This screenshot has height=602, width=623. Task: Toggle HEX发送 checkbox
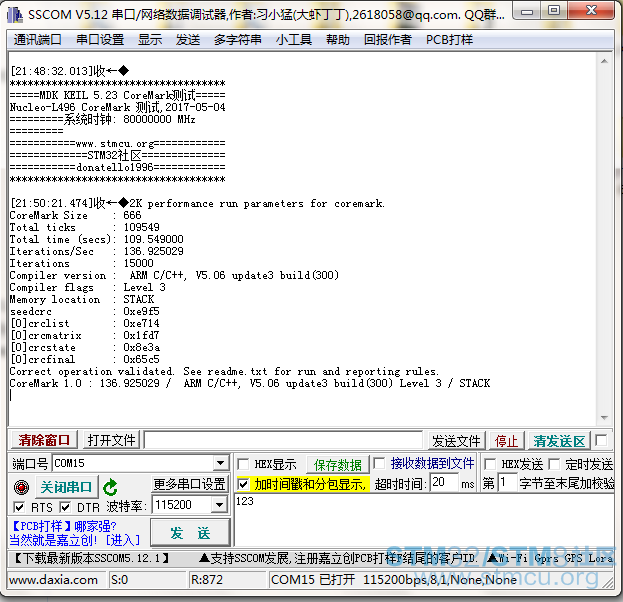pyautogui.click(x=490, y=464)
